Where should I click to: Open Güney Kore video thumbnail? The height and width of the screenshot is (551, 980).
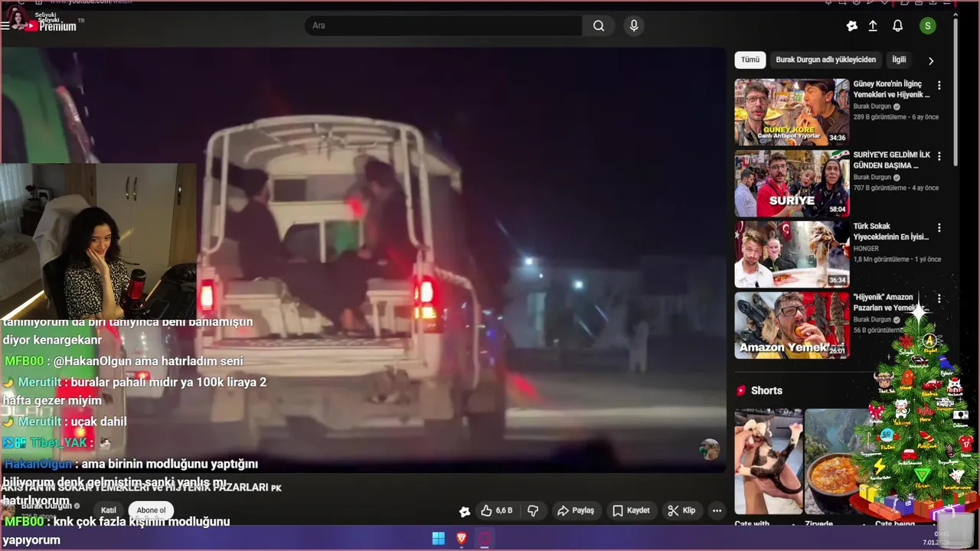(x=792, y=112)
